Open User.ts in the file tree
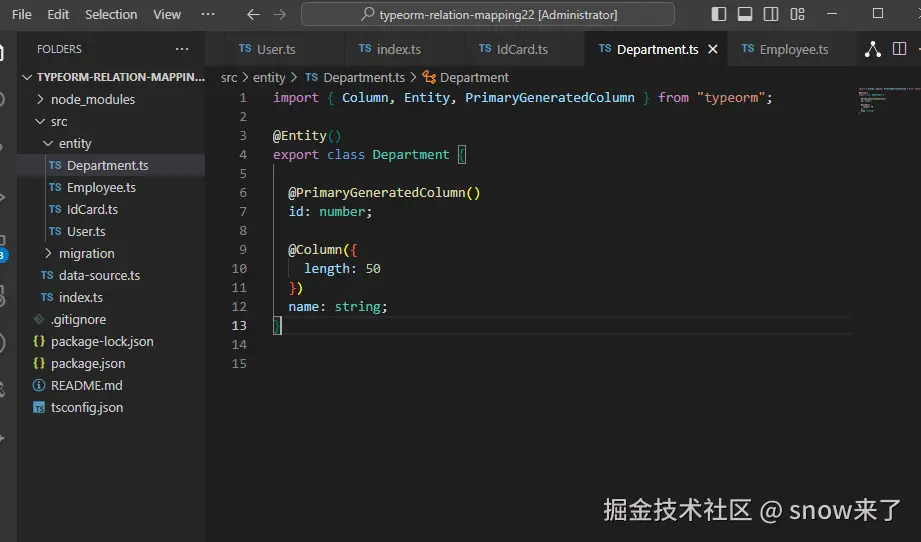Image resolution: width=921 pixels, height=542 pixels. 111,231
